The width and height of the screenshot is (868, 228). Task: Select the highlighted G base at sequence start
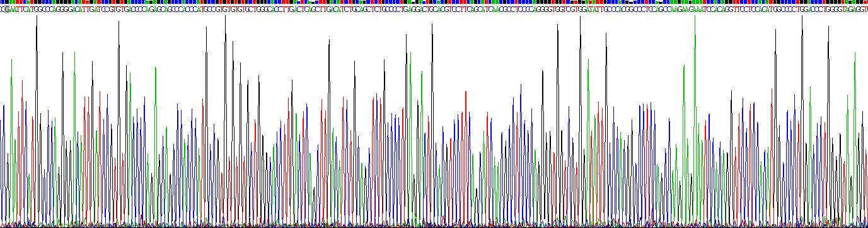click(7, 9)
